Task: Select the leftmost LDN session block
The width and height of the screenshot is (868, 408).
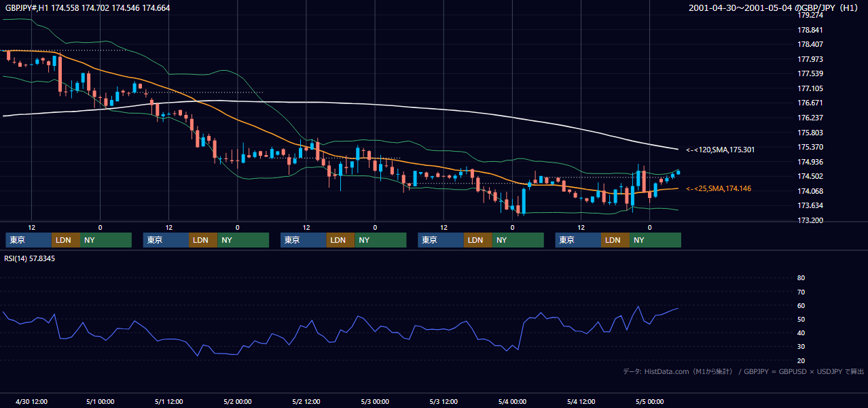Action: pos(66,240)
